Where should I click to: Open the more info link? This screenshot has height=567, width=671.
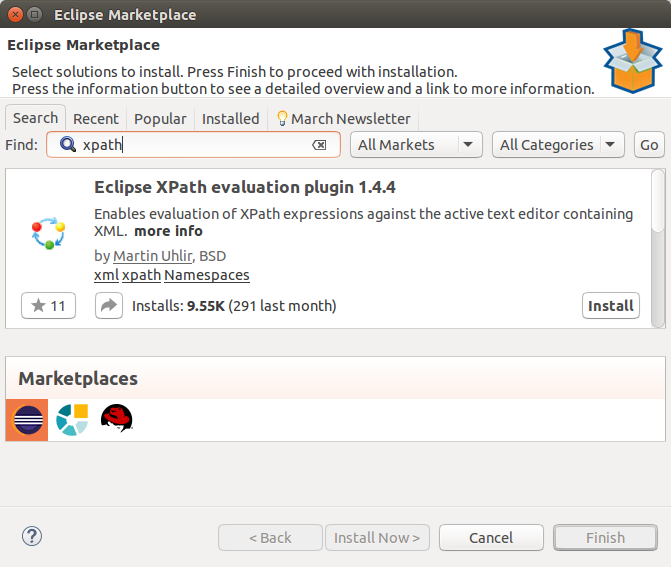click(x=168, y=231)
